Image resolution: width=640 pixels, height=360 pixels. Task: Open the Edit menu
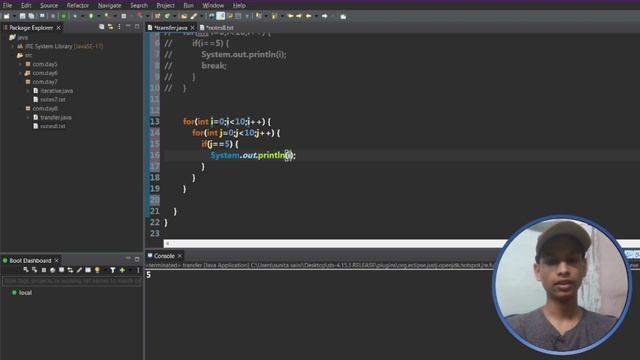[26, 5]
